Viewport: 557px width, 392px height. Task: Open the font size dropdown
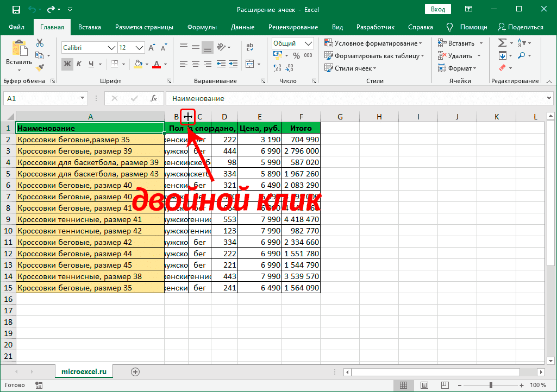(x=130, y=48)
